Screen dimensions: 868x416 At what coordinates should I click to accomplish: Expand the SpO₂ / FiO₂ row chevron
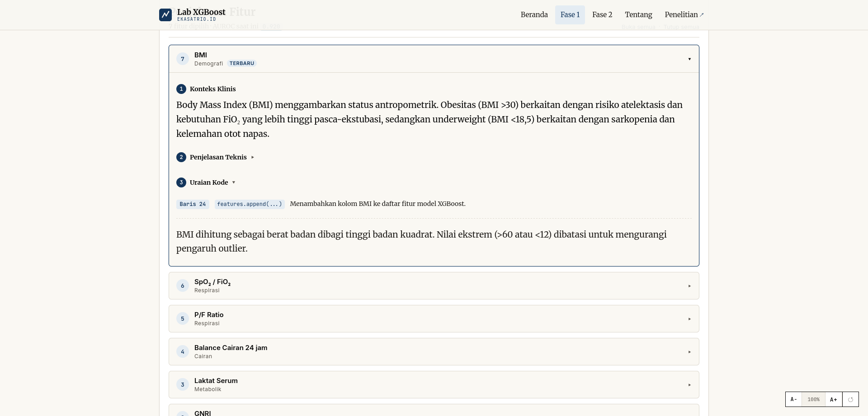(689, 286)
